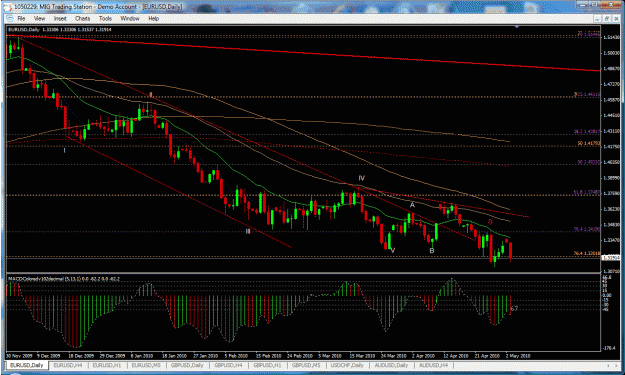Screen dimensions: 625x375
Task: Click the 8 Jan 2010 date label
Action: pos(142,356)
